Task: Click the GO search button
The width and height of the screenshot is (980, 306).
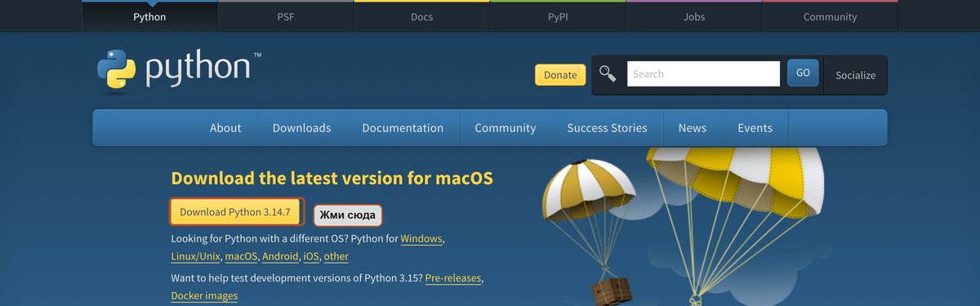Action: [803, 73]
